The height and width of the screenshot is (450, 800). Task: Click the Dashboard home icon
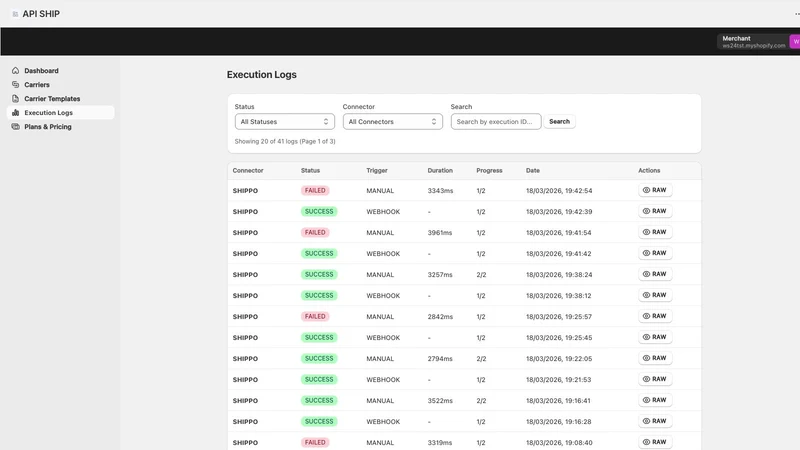coord(15,70)
